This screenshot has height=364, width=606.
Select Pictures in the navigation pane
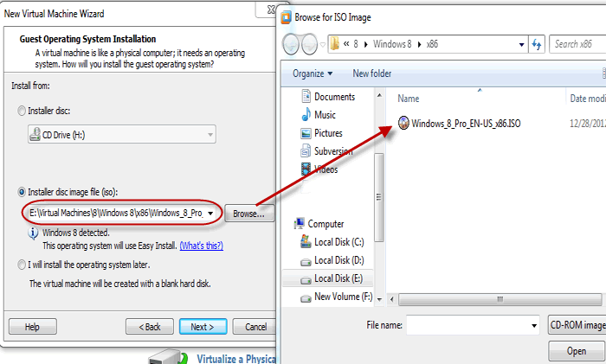(x=328, y=133)
